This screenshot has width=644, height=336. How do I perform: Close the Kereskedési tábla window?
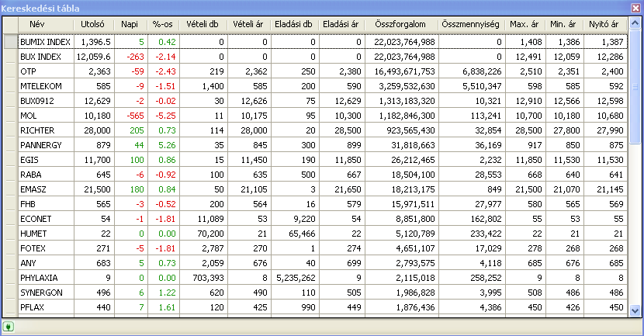point(635,8)
